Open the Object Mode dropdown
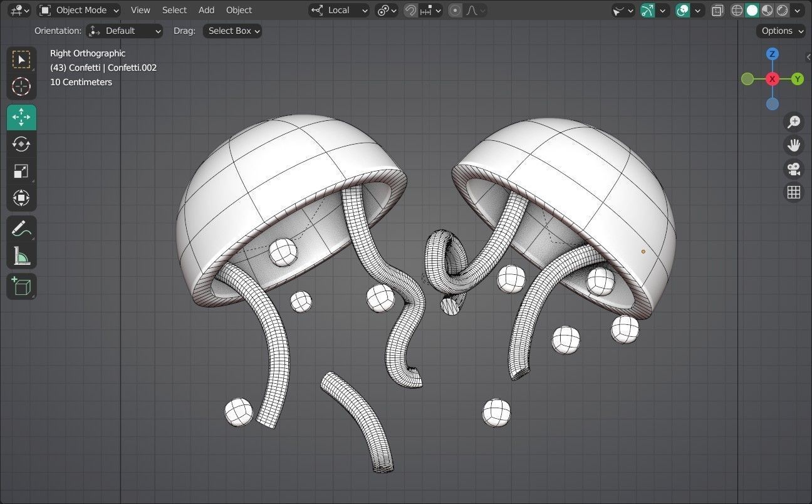This screenshot has width=812, height=504. pyautogui.click(x=80, y=10)
